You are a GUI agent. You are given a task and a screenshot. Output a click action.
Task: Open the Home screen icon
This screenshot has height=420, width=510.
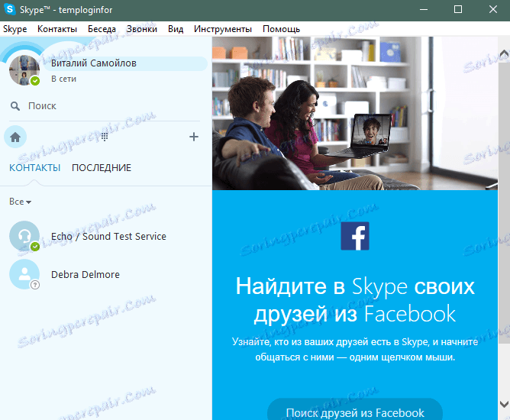tap(15, 137)
